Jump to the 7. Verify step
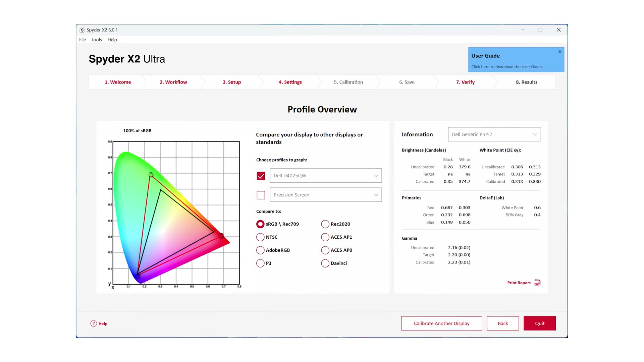Screen dimensions: 644x362 [x=465, y=82]
